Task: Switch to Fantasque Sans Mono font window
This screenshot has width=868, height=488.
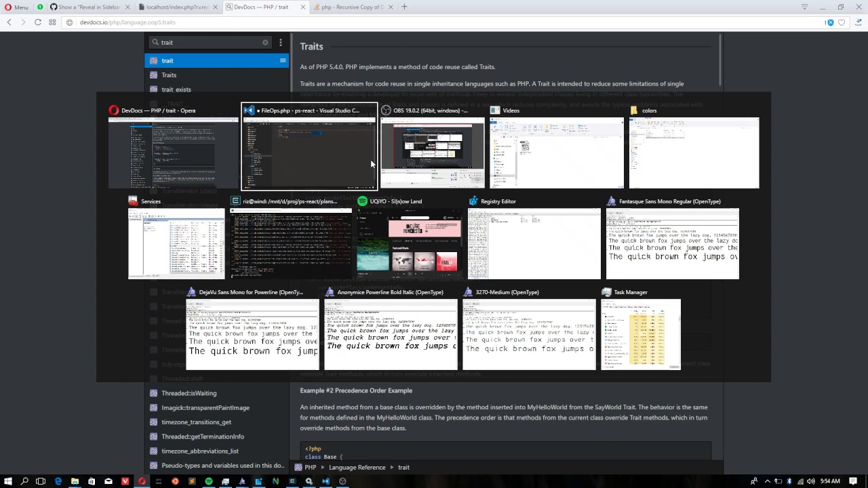Action: pos(672,237)
